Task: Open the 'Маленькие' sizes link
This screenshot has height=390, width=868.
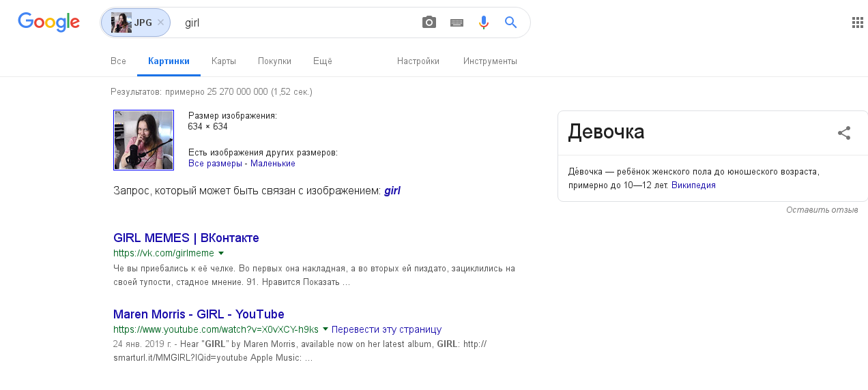Action: pyautogui.click(x=273, y=164)
